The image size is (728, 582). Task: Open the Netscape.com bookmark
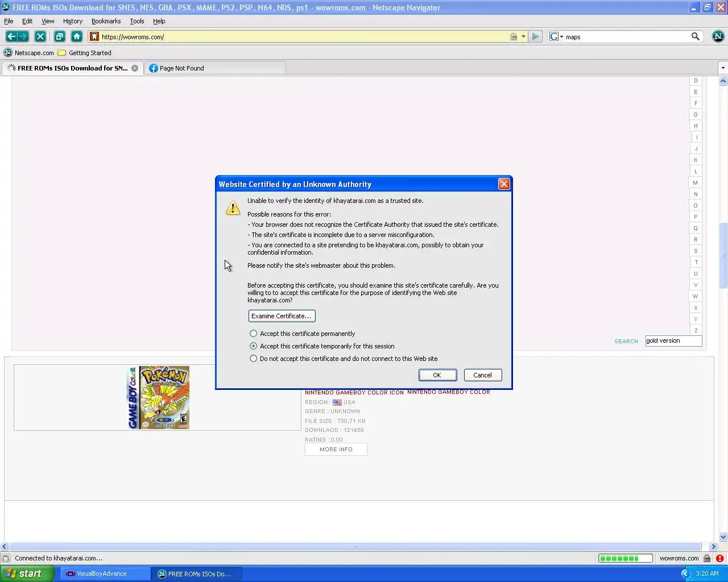pyautogui.click(x=28, y=53)
